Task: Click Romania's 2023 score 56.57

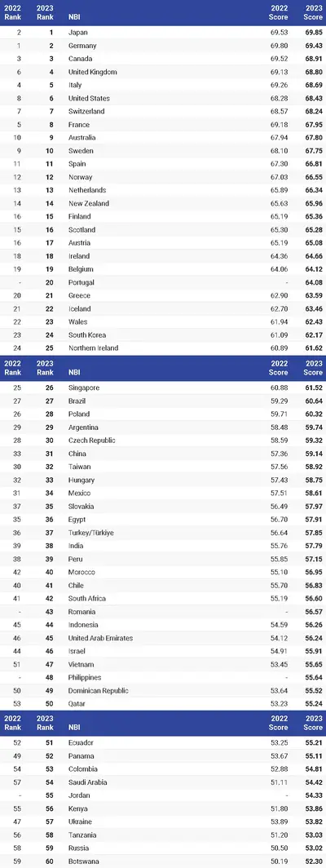Action: pos(313,612)
